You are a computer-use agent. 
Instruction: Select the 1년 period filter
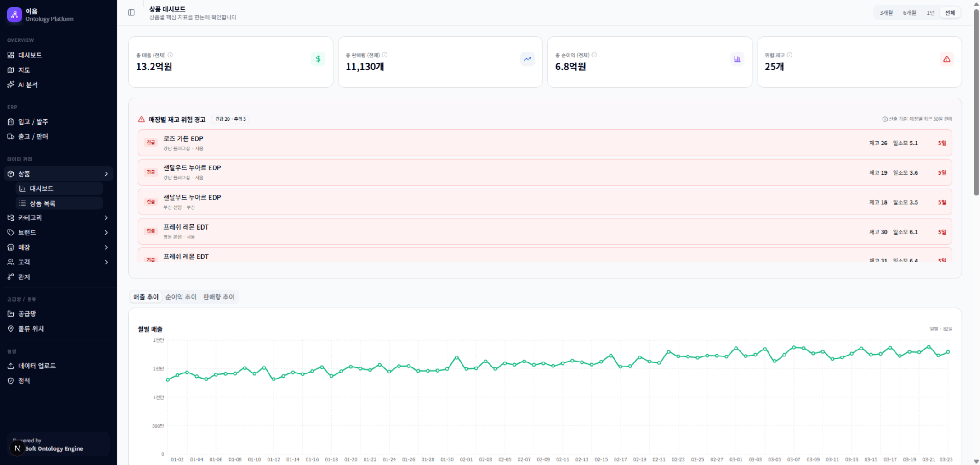930,13
